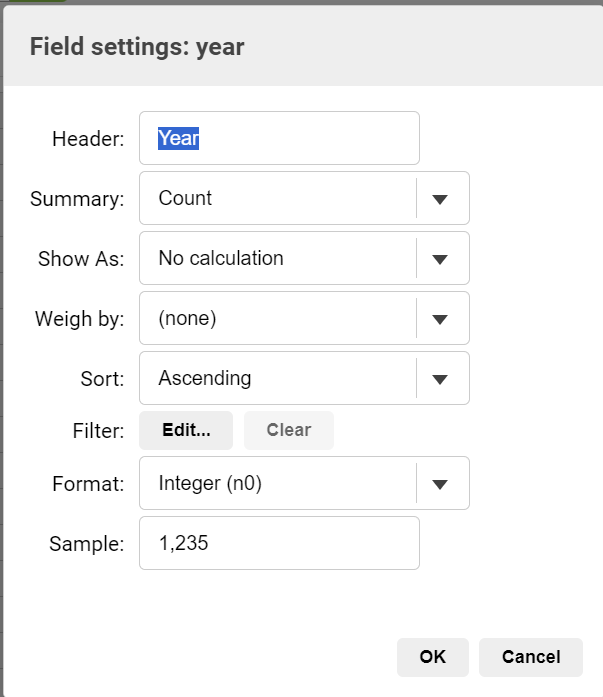Expand the Format dropdown arrow

click(440, 483)
